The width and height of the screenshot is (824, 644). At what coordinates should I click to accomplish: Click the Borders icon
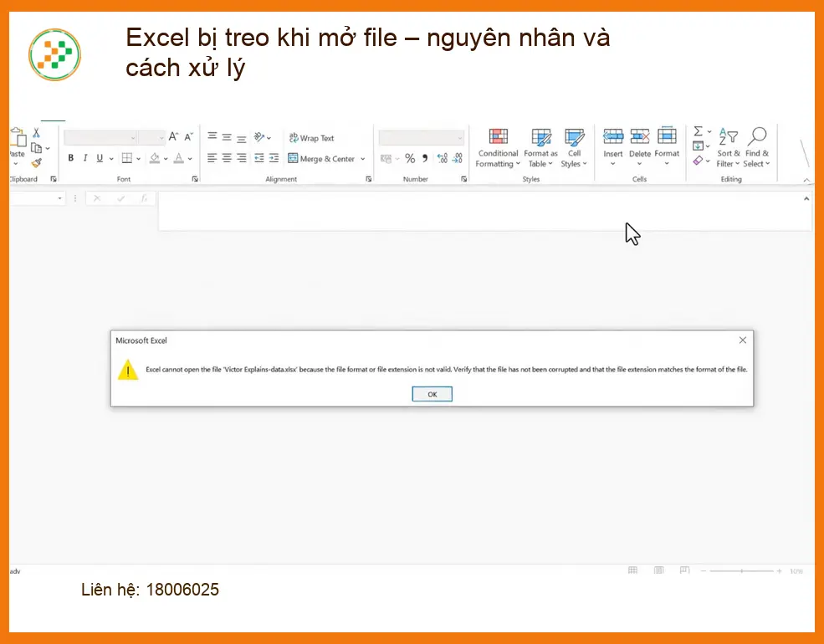click(127, 158)
